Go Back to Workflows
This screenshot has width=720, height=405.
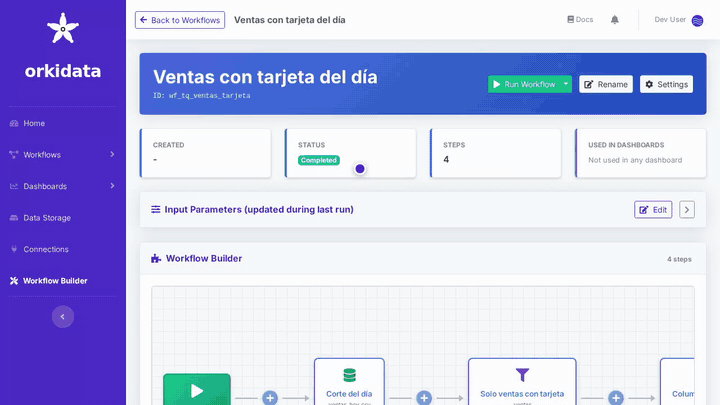tap(180, 20)
